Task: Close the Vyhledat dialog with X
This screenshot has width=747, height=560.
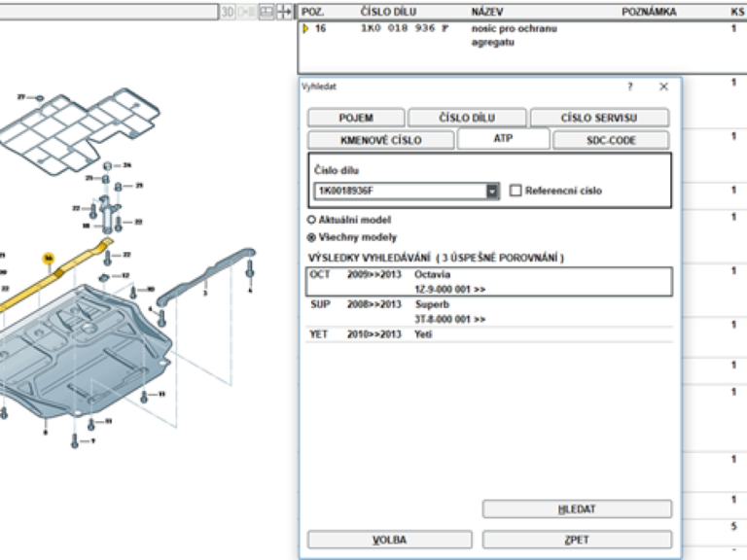Action: point(663,87)
